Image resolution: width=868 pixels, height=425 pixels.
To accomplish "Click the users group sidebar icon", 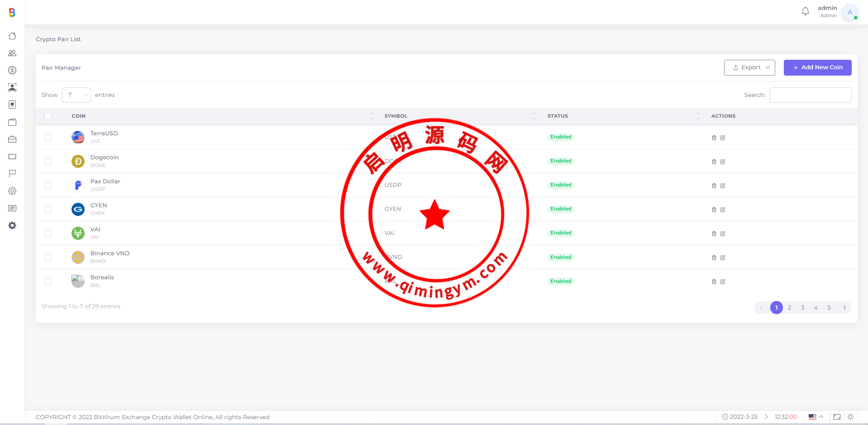I will (12, 53).
